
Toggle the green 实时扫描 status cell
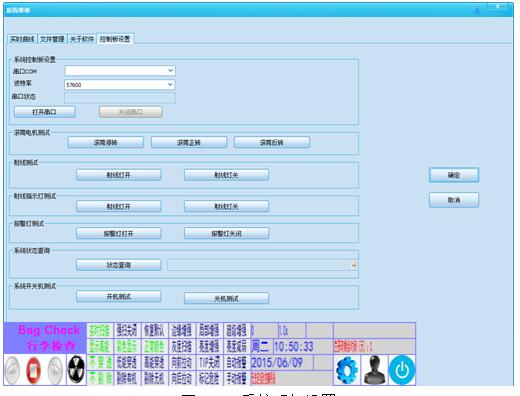100,331
